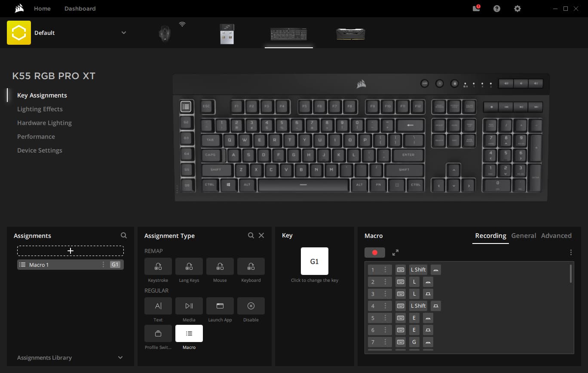Screen dimensions: 588x373
Task: Open options for macro step 1
Action: (385, 270)
